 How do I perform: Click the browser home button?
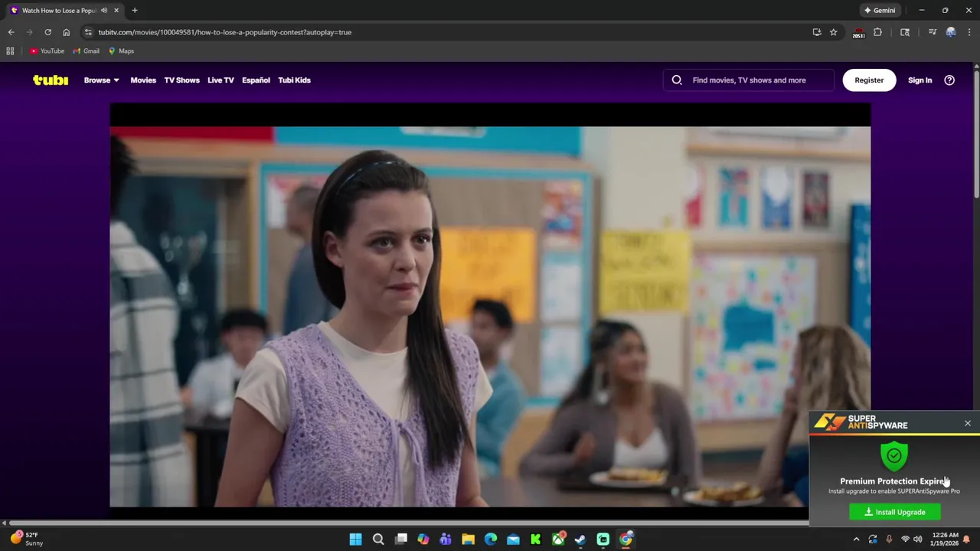coord(66,32)
